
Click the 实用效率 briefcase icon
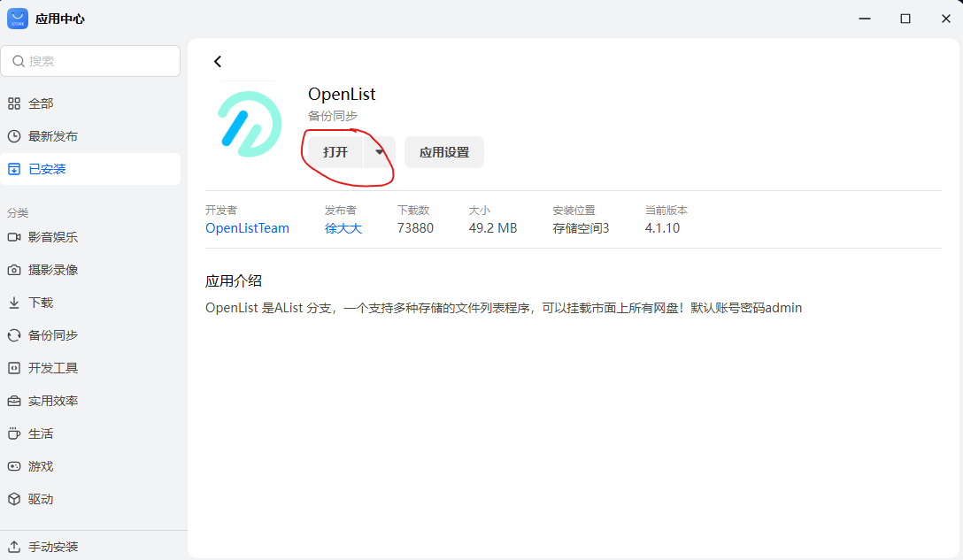14,401
